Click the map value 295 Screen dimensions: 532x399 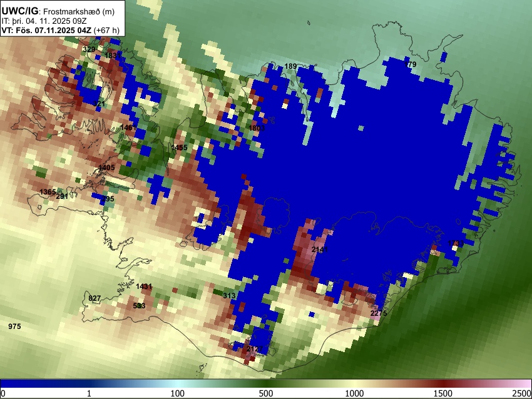108,199
